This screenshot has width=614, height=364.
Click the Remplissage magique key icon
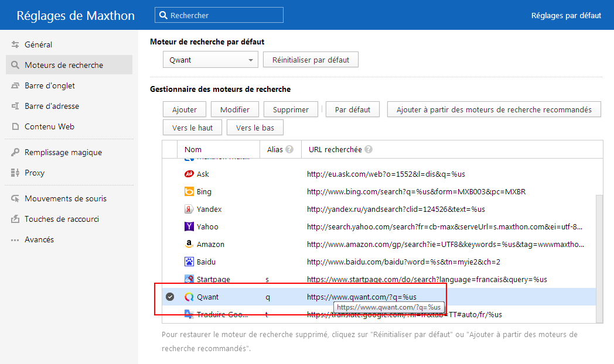tap(15, 152)
